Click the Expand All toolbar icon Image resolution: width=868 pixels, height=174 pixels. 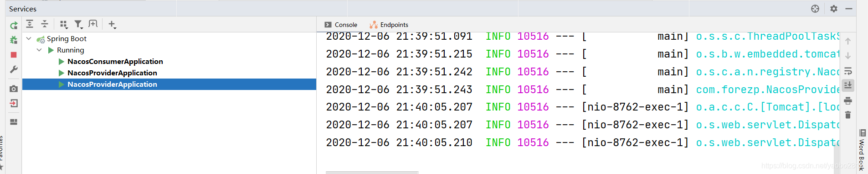pyautogui.click(x=30, y=24)
